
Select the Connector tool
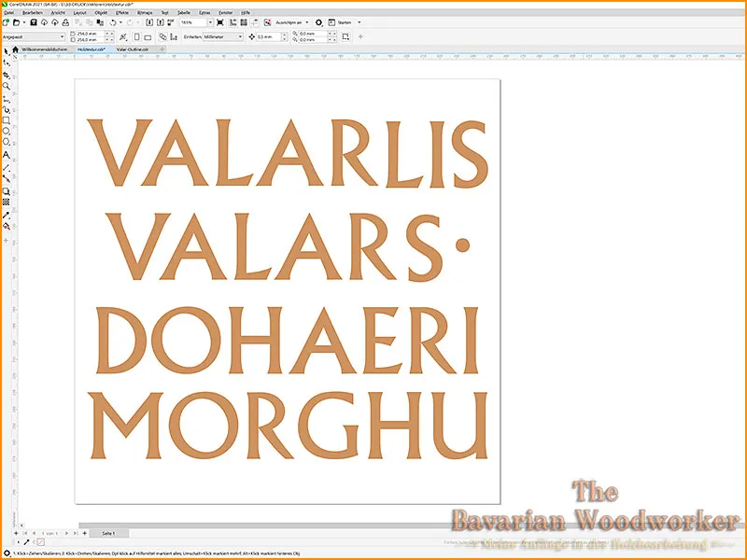point(7,178)
